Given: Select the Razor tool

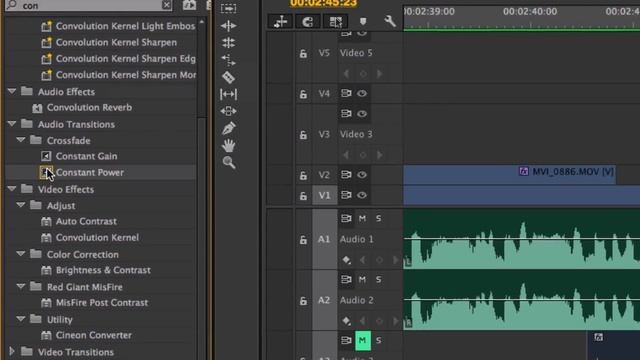Looking at the screenshot, I should (x=228, y=77).
